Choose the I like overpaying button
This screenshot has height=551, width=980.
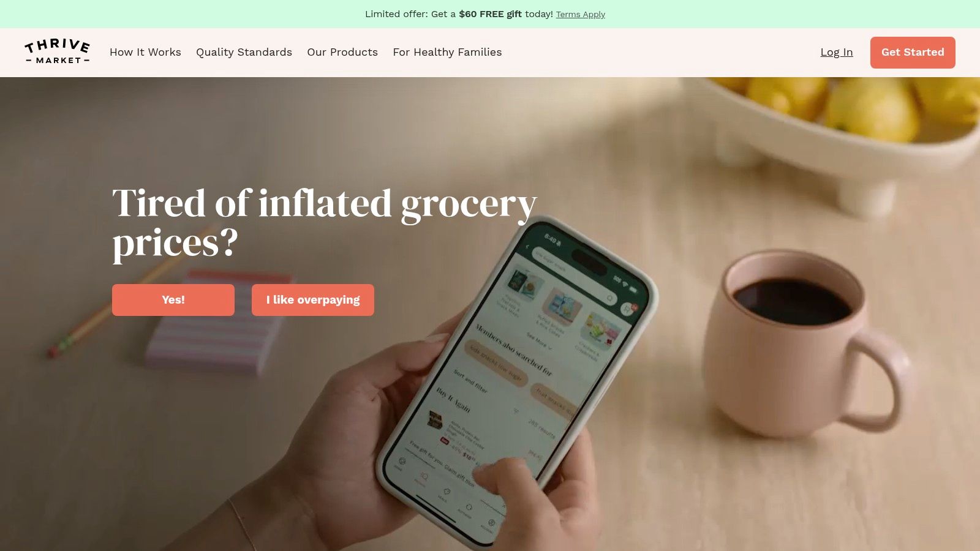[313, 300]
